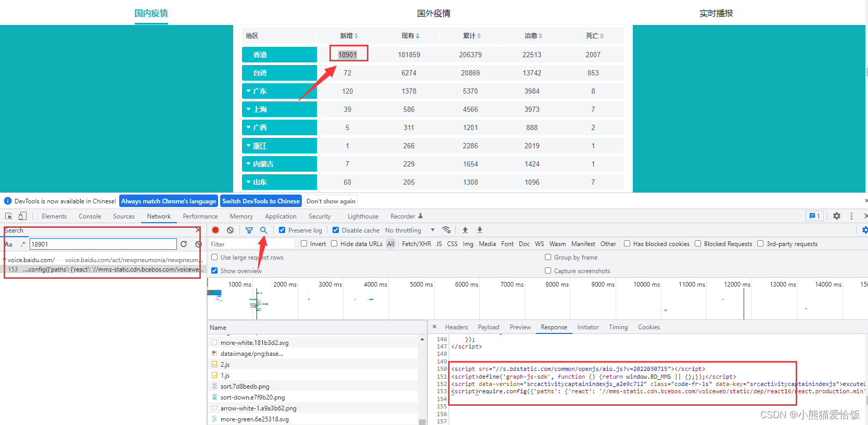This screenshot has width=868, height=425.
Task: Click the issues counter badge
Action: coord(814,216)
